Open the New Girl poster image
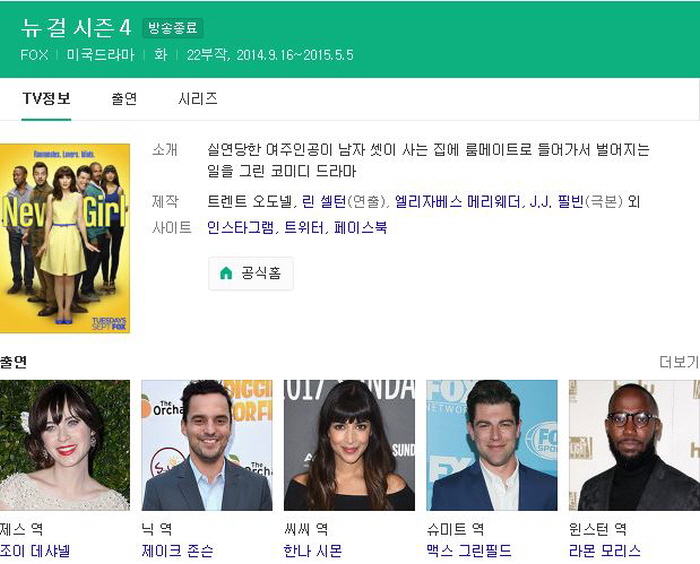Viewport: 700px width, 564px height. tap(65, 238)
